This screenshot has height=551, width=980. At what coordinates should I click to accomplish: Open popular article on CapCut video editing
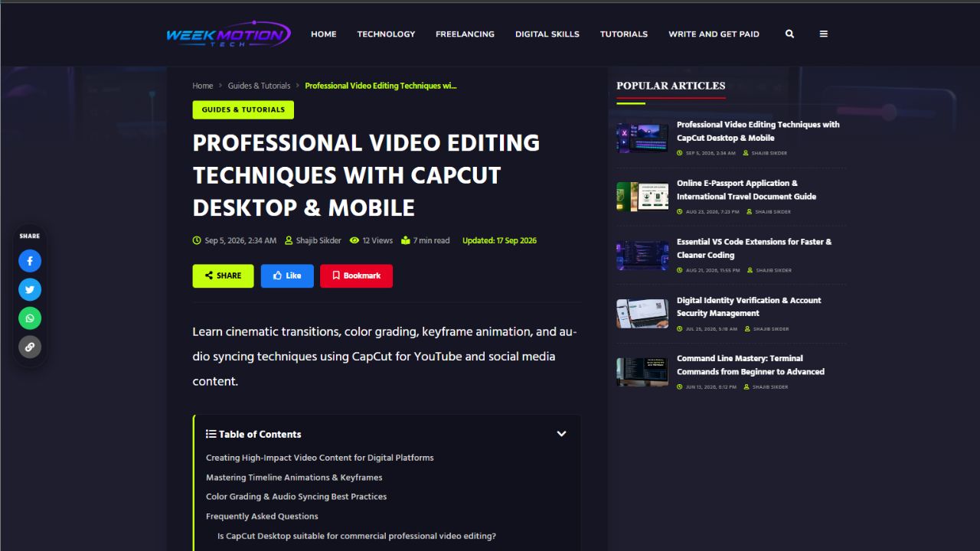pyautogui.click(x=758, y=131)
